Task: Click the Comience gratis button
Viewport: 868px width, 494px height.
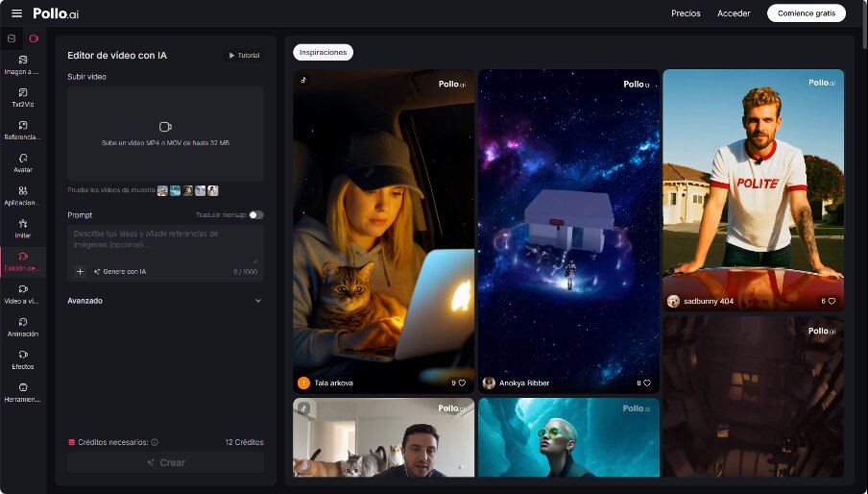Action: coord(806,13)
